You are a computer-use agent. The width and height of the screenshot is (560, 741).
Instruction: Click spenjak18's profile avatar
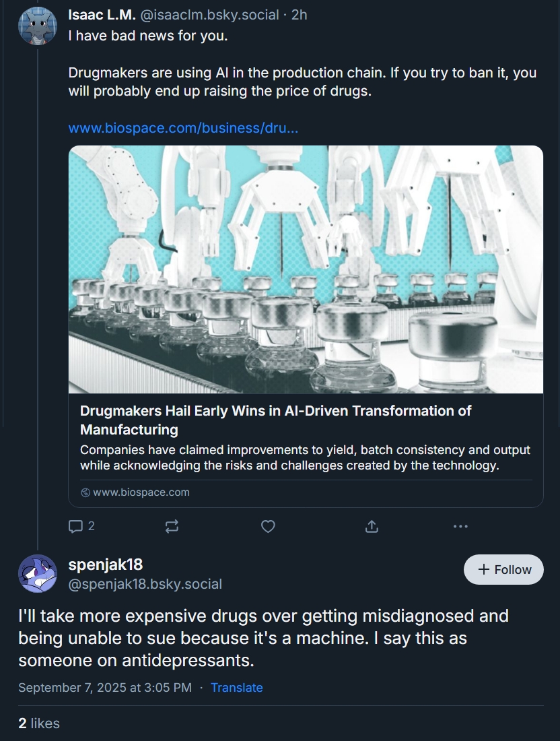click(x=38, y=573)
